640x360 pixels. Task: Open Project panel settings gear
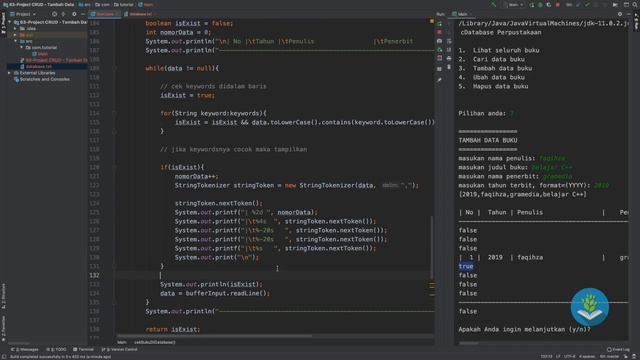click(74, 14)
